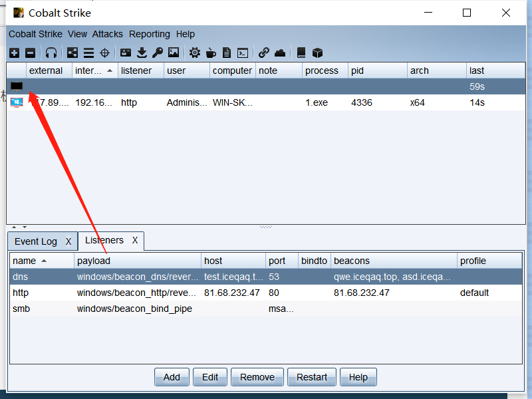The width and height of the screenshot is (532, 399).
Task: Collapse top pane with up splitter arrow
Action: (14, 227)
